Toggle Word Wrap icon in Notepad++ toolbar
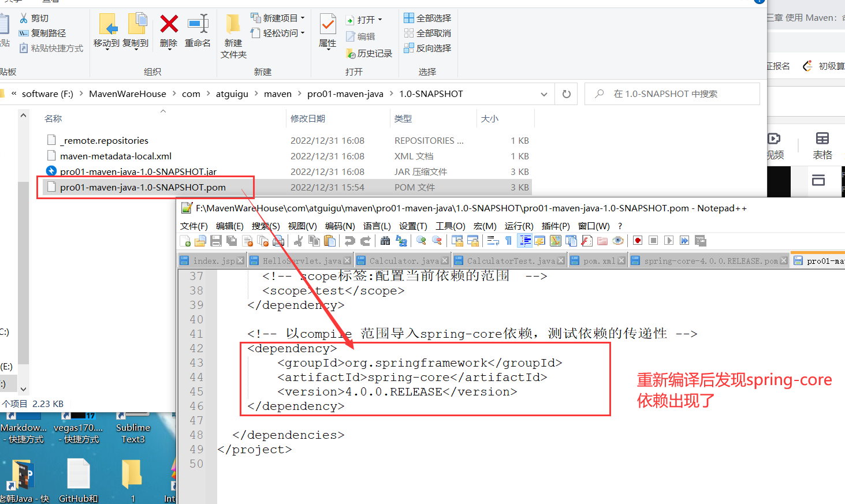The image size is (845, 504). (x=493, y=241)
